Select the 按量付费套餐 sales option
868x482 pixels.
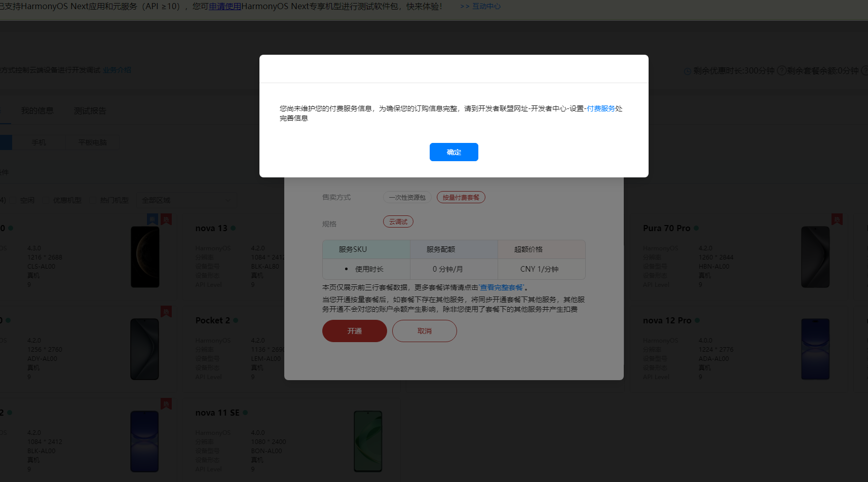click(461, 197)
